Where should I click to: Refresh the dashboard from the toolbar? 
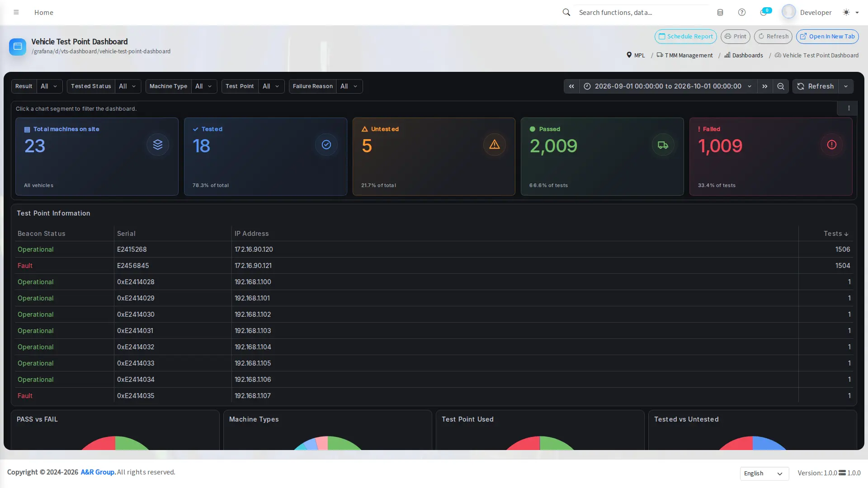[816, 86]
